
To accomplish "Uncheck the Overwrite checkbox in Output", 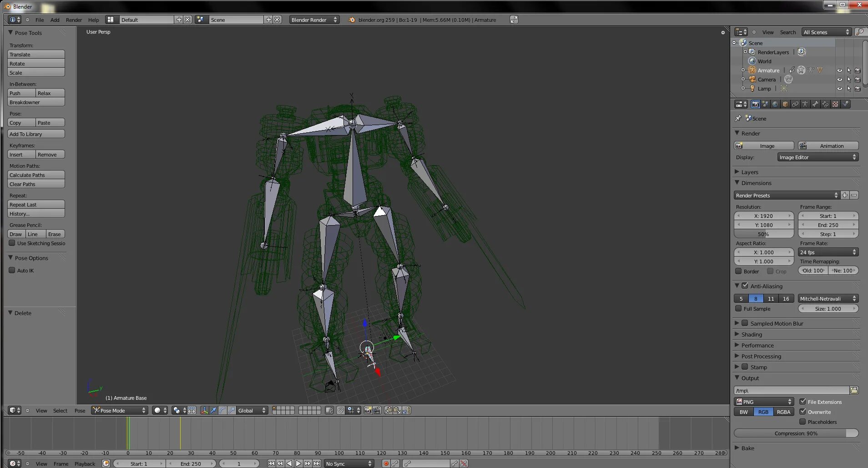I will pos(803,412).
